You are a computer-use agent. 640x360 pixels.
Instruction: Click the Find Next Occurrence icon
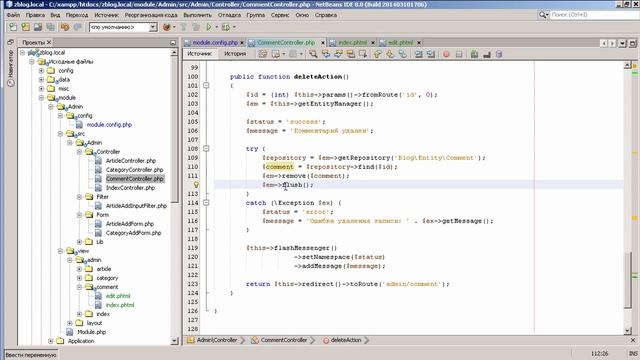click(338, 54)
